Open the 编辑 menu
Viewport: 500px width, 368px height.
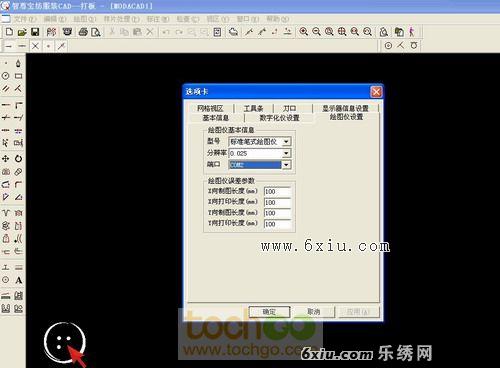pos(55,19)
